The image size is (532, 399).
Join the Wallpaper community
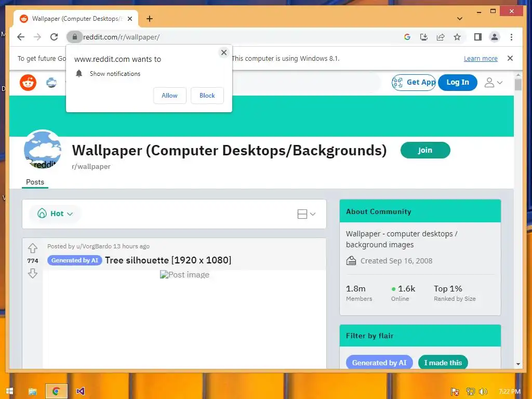pyautogui.click(x=425, y=150)
